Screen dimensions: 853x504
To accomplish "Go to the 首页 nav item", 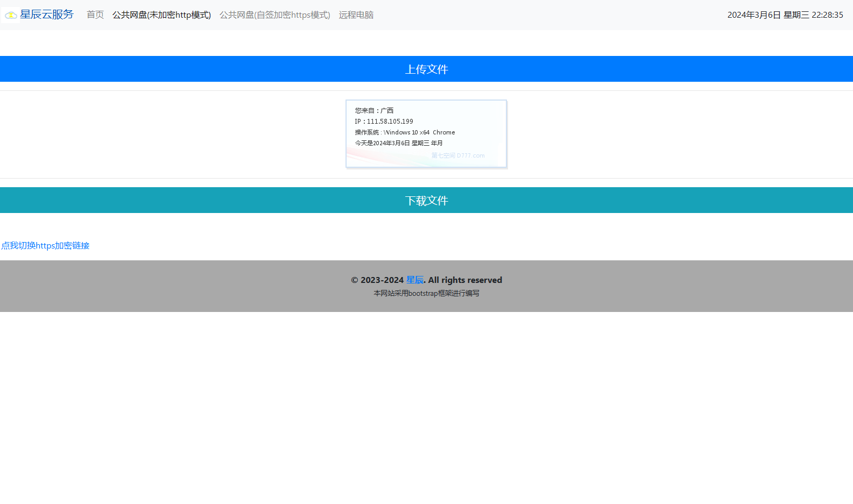I will 95,15.
